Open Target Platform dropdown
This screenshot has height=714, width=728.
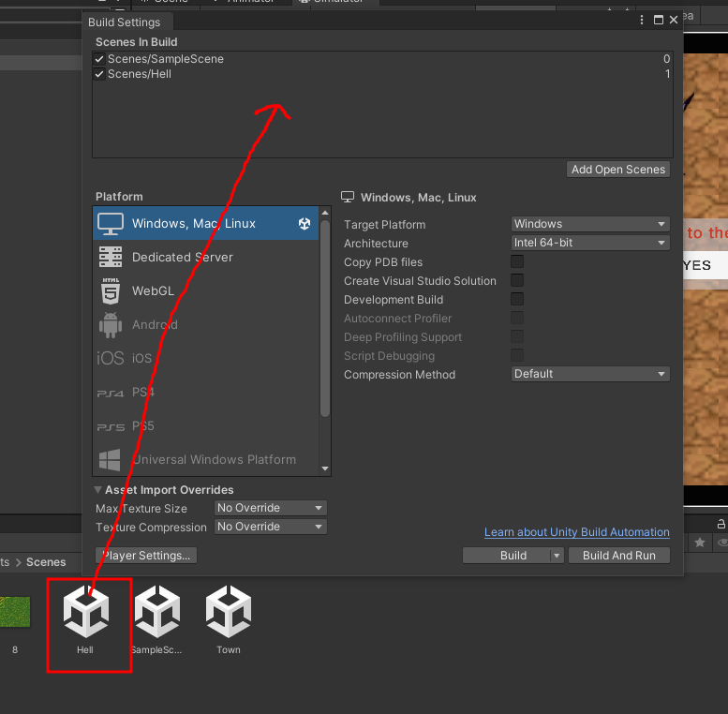[590, 224]
